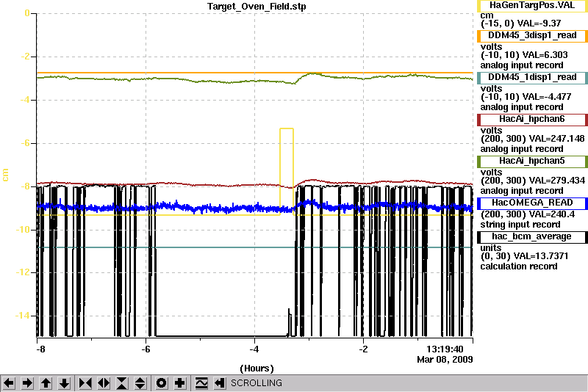This screenshot has width=588, height=392.
Task: Click the 'units' label under hac_bcm_average
Action: tap(491, 248)
